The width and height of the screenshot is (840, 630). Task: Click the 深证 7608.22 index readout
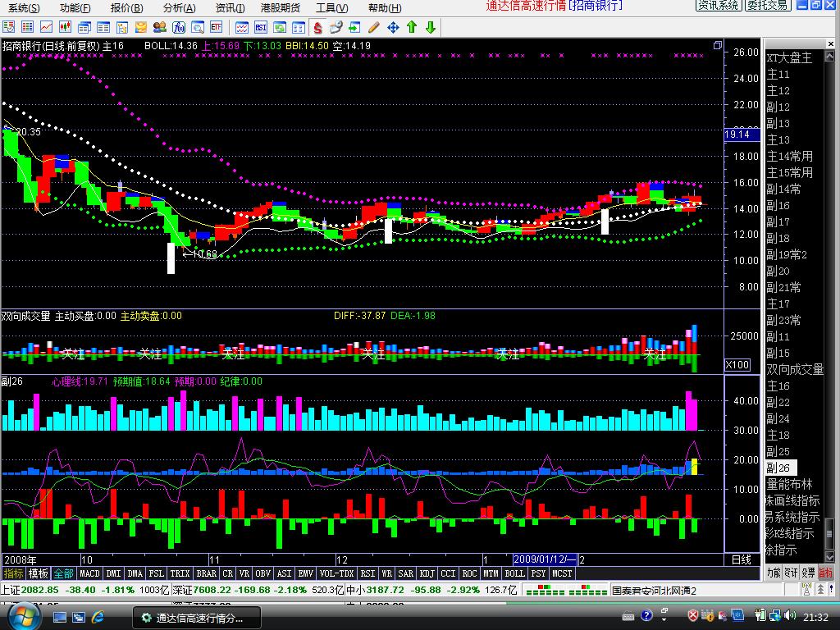point(258,590)
